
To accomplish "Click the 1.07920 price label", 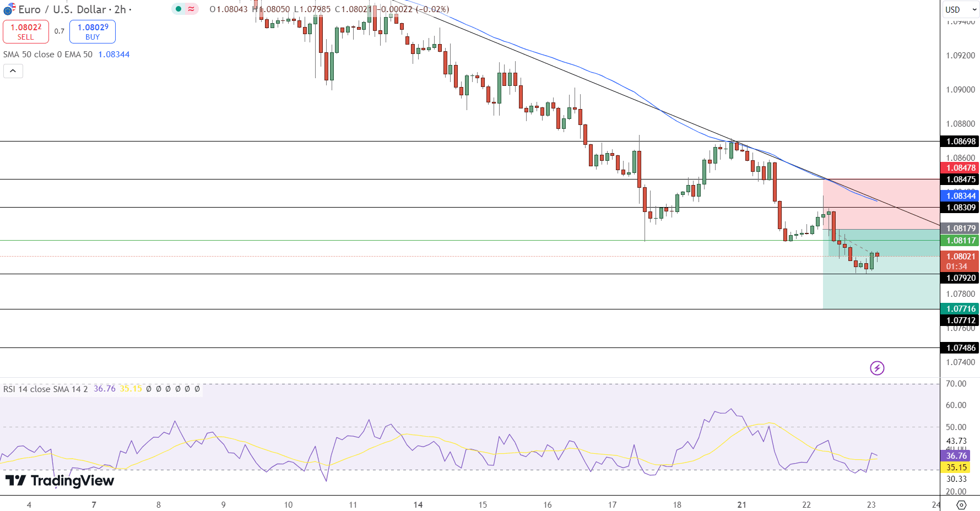I will pos(960,278).
